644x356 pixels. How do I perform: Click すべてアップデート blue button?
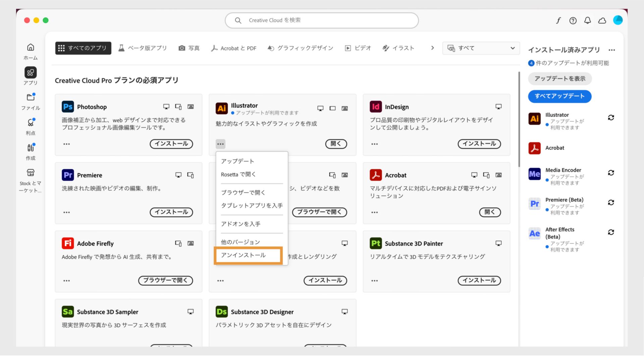point(559,96)
